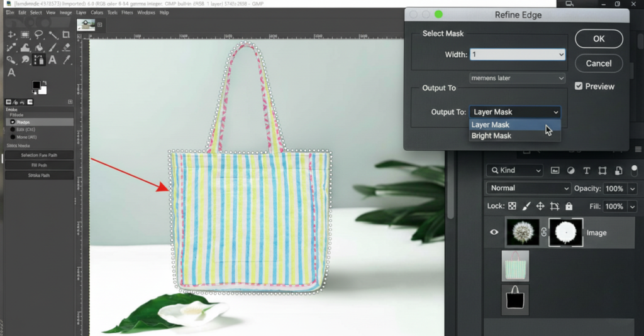
Task: Lock transparent pixels checkerboard icon
Action: click(x=512, y=207)
